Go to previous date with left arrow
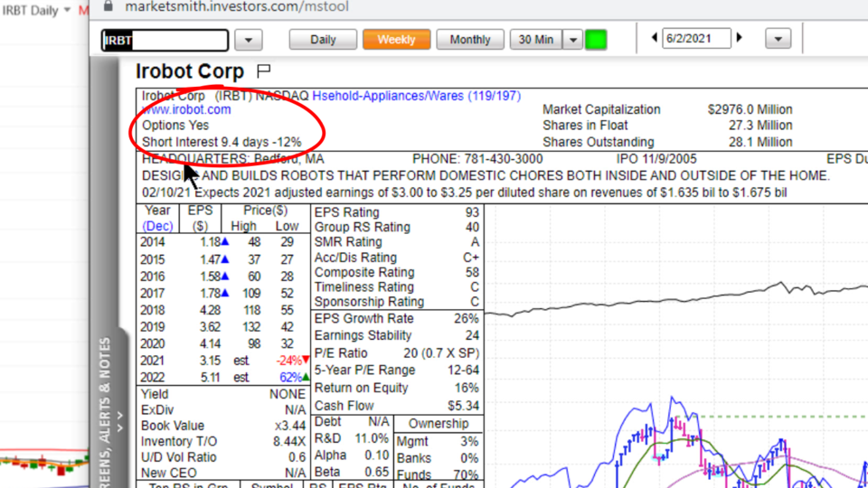 point(655,38)
